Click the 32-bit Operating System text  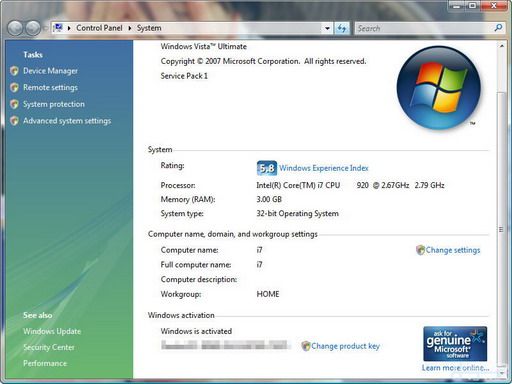(297, 214)
